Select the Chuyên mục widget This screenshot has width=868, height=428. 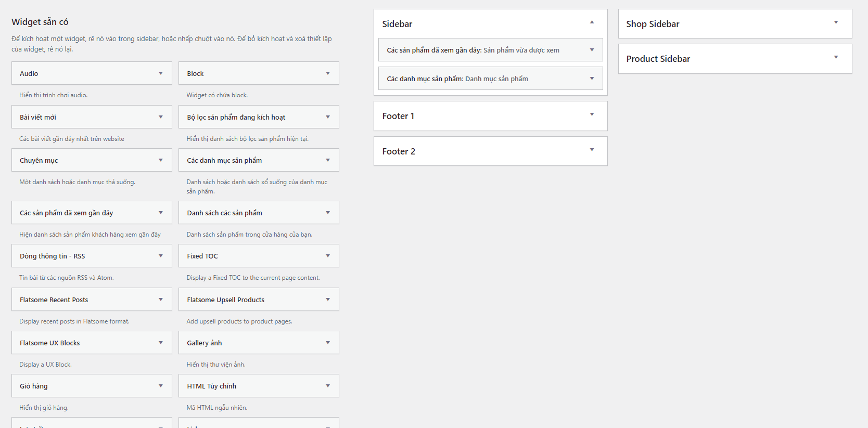[x=92, y=160]
